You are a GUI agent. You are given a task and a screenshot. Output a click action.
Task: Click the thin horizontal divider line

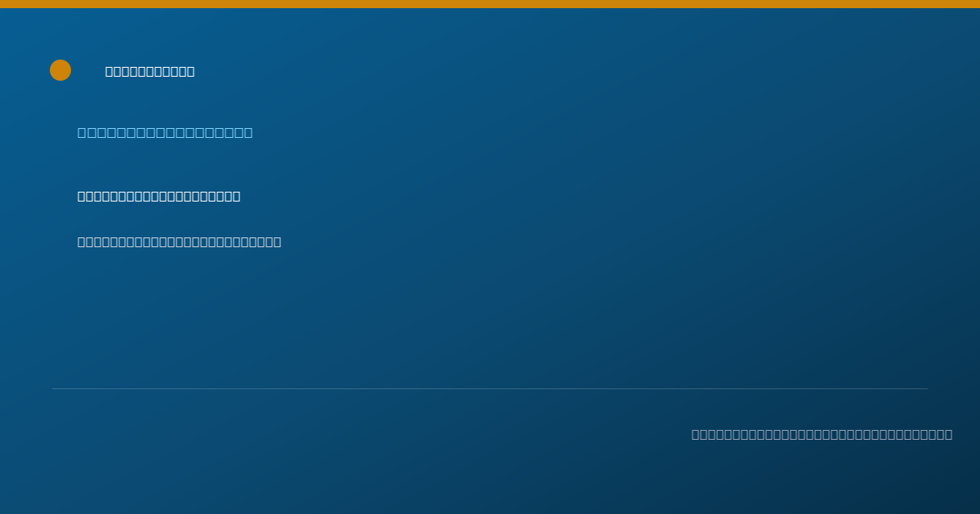[x=490, y=388]
